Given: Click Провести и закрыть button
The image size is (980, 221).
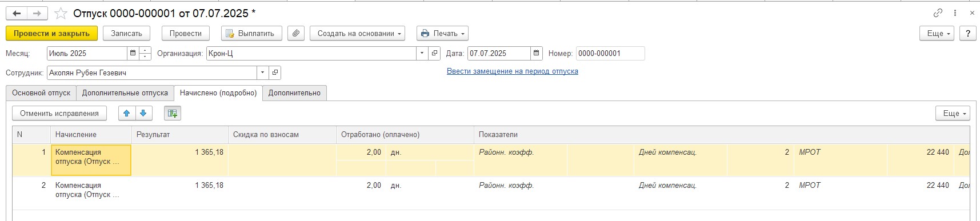Looking at the screenshot, I should (51, 34).
